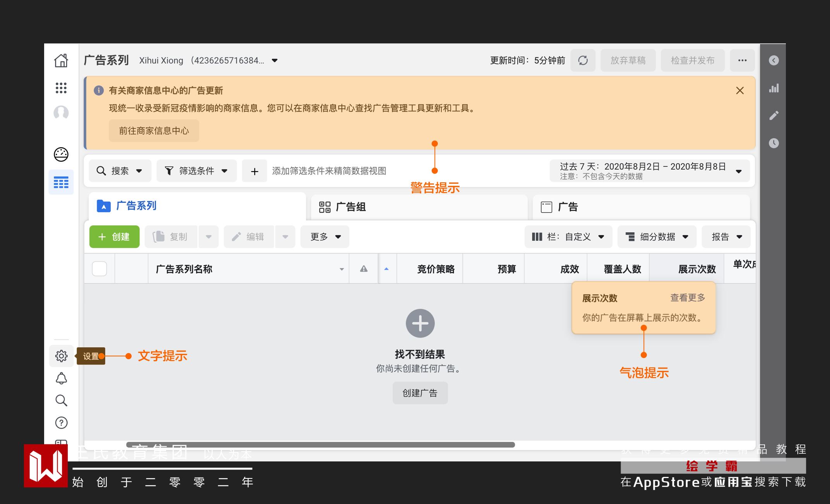Open the 栏: 自定义 columns dropdown
Viewport: 830px width, 504px height.
coord(568,237)
